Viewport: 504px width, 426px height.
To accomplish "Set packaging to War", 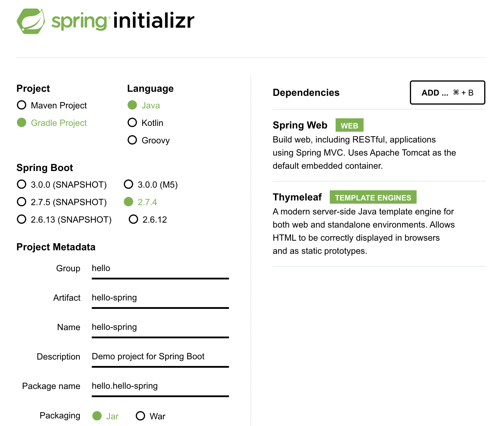I will pos(151,416).
